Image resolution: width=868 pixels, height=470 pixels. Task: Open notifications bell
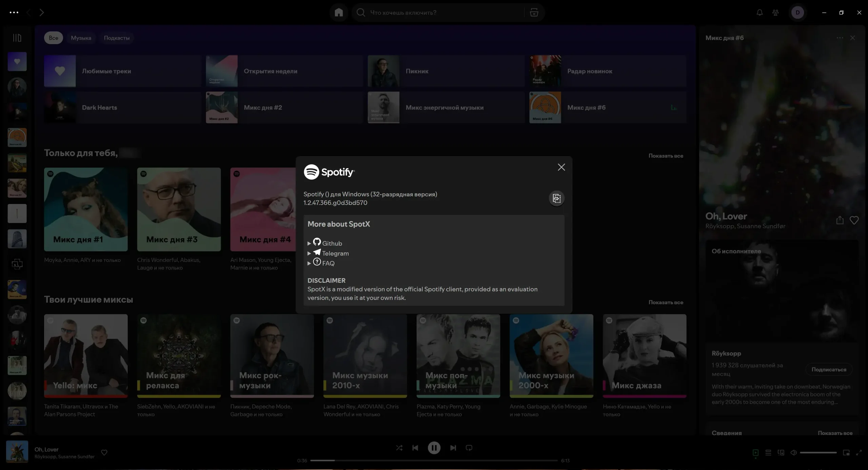(x=759, y=12)
